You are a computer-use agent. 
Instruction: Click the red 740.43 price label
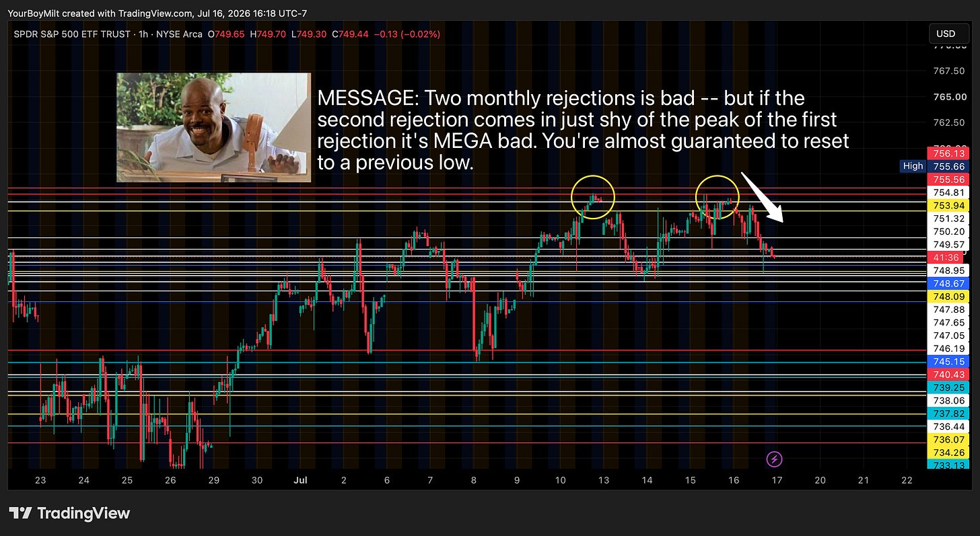pos(949,375)
